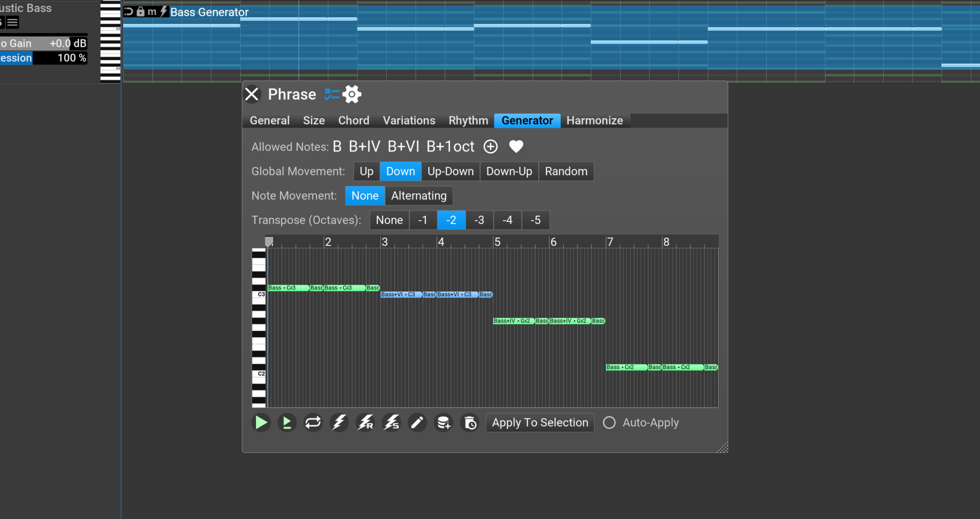Open the Chord tab
The width and height of the screenshot is (980, 519).
tap(353, 120)
